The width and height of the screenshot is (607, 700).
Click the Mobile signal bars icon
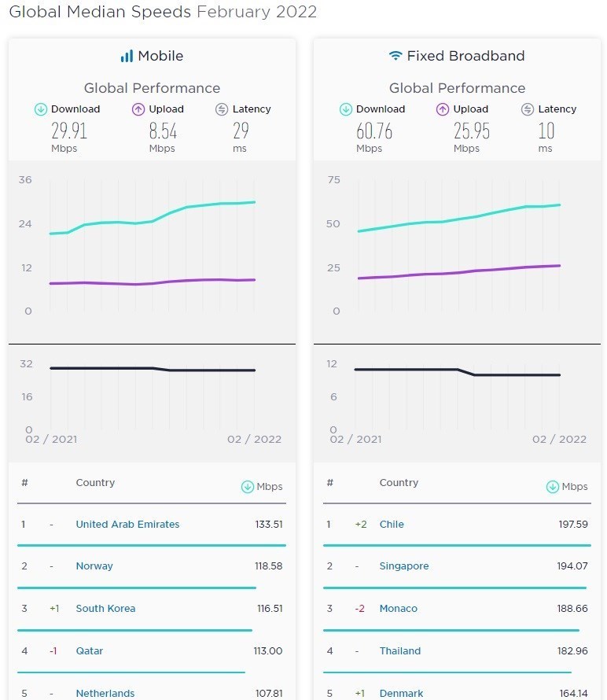[127, 57]
